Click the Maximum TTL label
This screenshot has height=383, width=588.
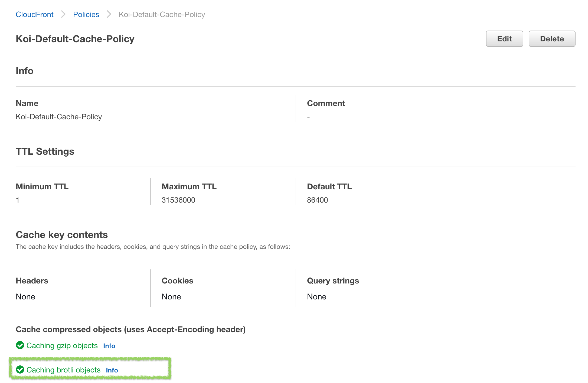tap(189, 187)
